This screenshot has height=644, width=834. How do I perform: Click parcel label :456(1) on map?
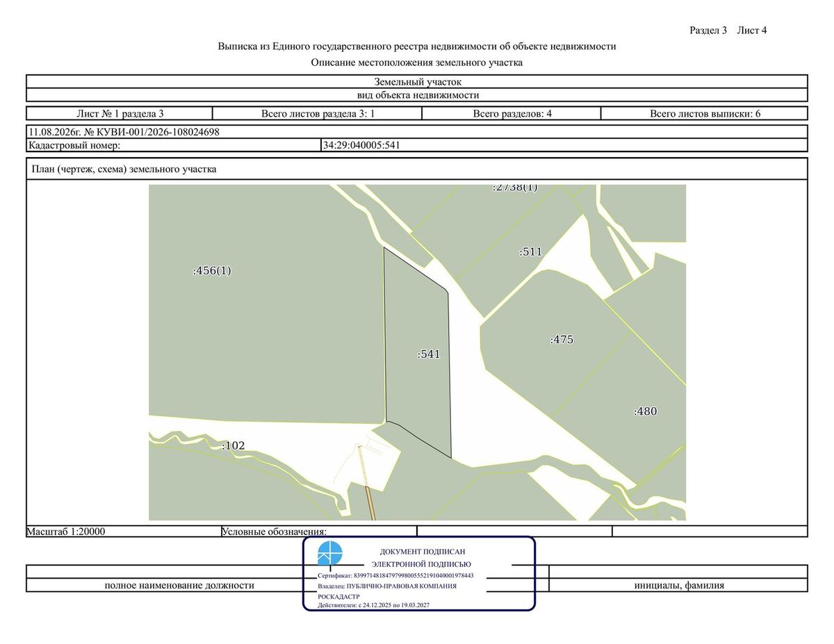[211, 271]
